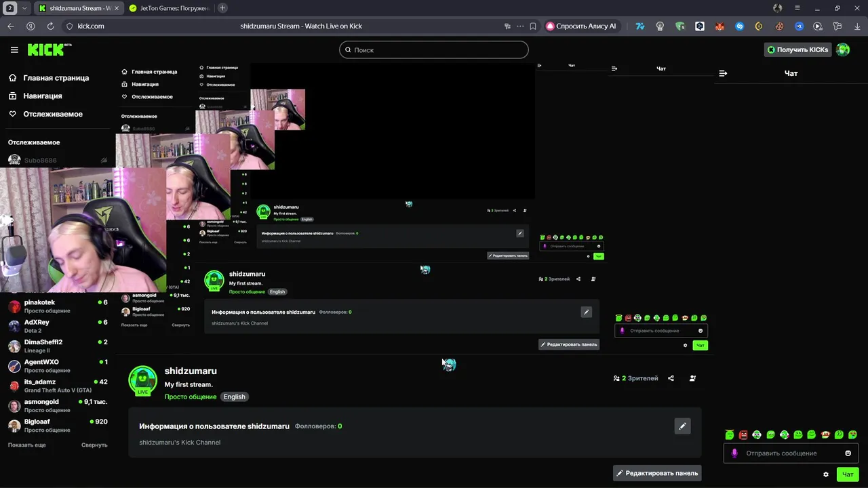
Task: Click the cookie extension icon
Action: (779, 26)
